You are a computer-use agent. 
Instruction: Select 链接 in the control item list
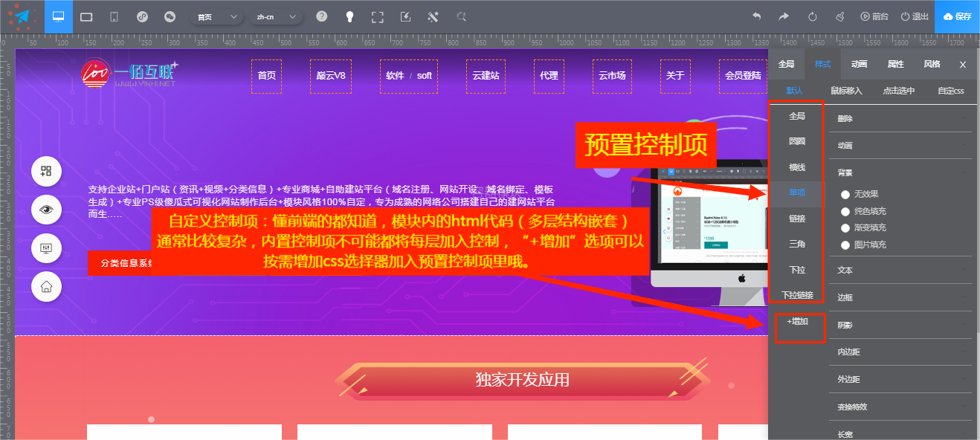coord(796,219)
